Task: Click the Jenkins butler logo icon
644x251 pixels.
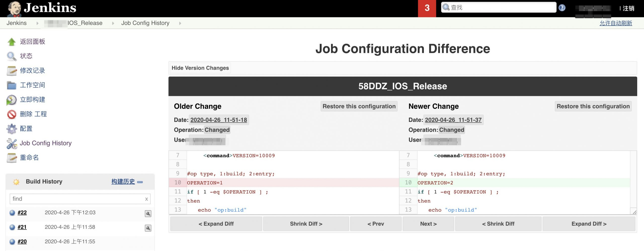Action: [14, 9]
